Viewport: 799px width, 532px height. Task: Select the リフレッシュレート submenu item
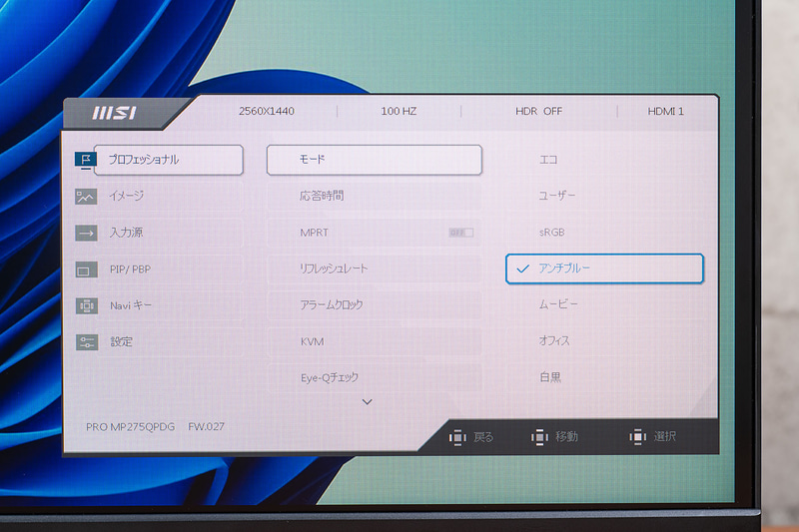click(x=374, y=268)
